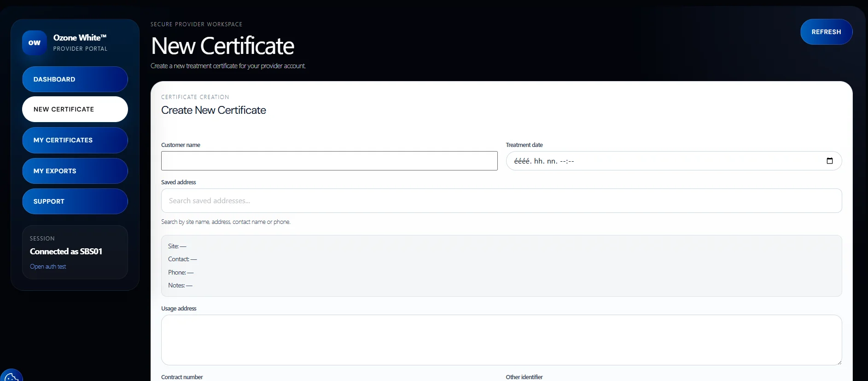This screenshot has height=381, width=868.
Task: Open My Exports section
Action: [75, 171]
